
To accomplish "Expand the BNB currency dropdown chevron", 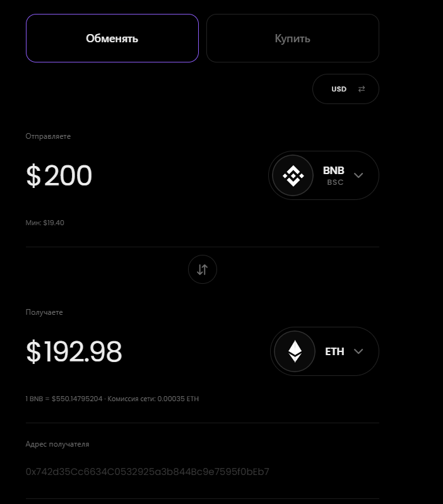I will coord(358,175).
